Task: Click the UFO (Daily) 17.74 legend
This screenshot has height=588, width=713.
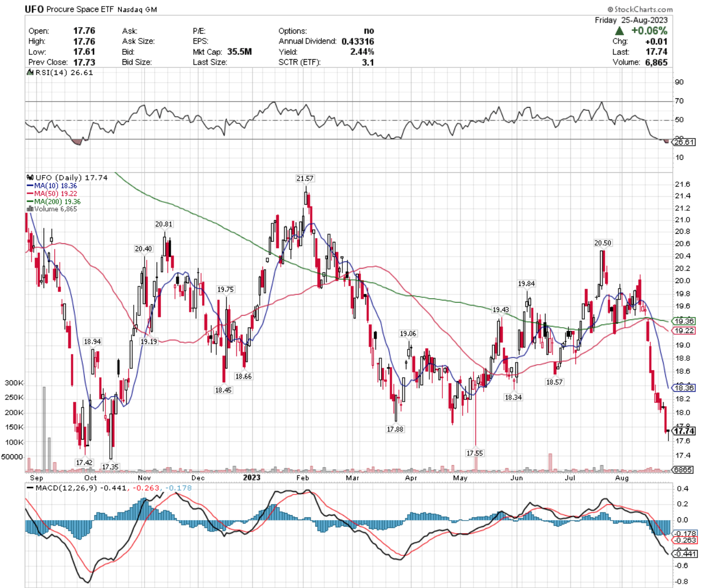Action: [x=67, y=178]
